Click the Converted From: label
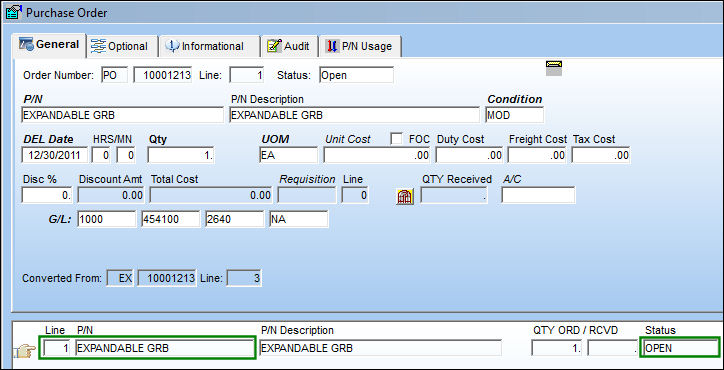The width and height of the screenshot is (724, 370). click(x=62, y=279)
